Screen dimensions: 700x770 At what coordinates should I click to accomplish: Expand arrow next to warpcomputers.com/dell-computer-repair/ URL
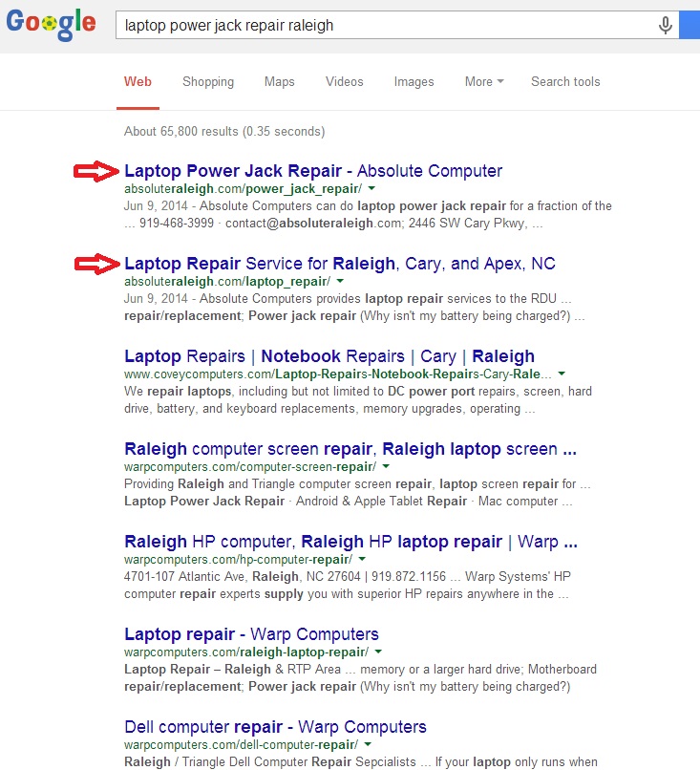point(368,744)
